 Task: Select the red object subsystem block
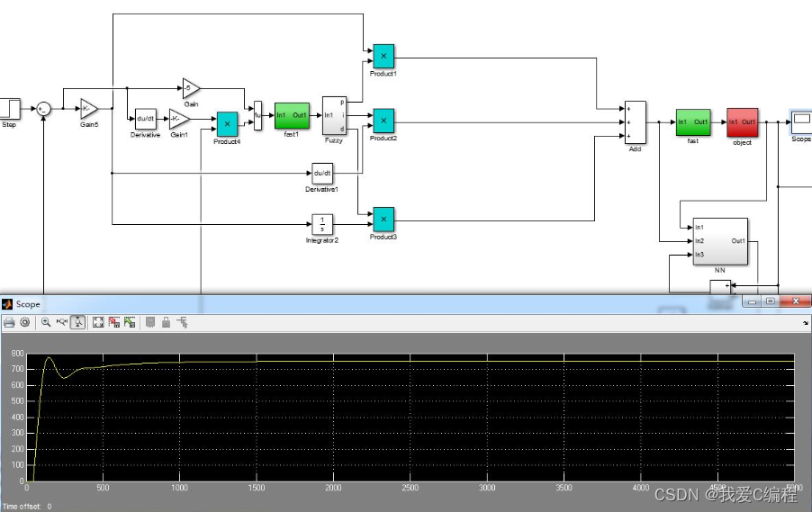tap(742, 122)
